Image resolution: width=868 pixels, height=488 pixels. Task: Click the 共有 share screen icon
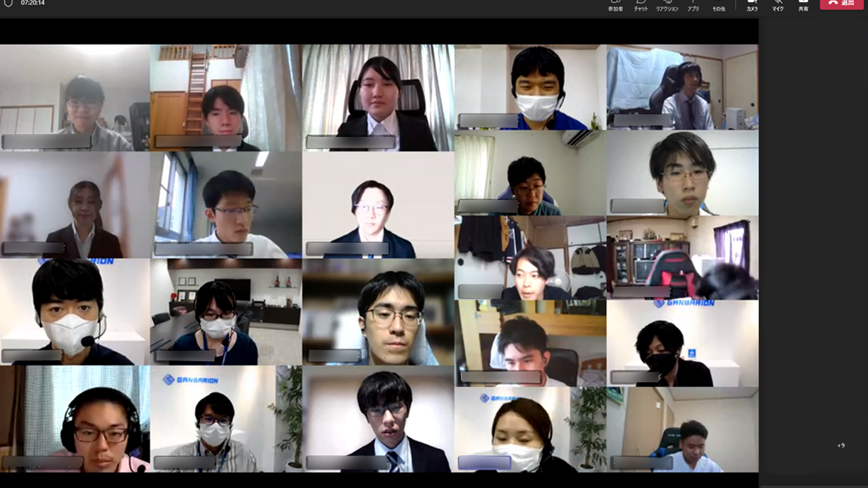(x=803, y=5)
